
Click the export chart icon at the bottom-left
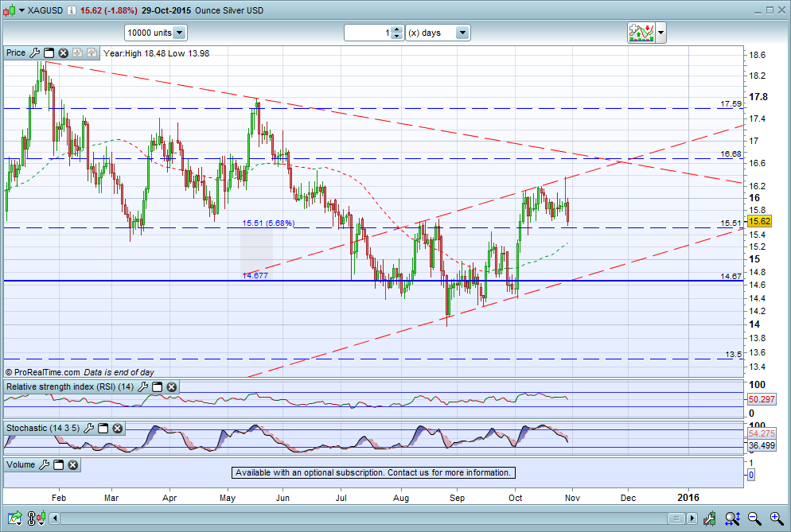coord(15,518)
